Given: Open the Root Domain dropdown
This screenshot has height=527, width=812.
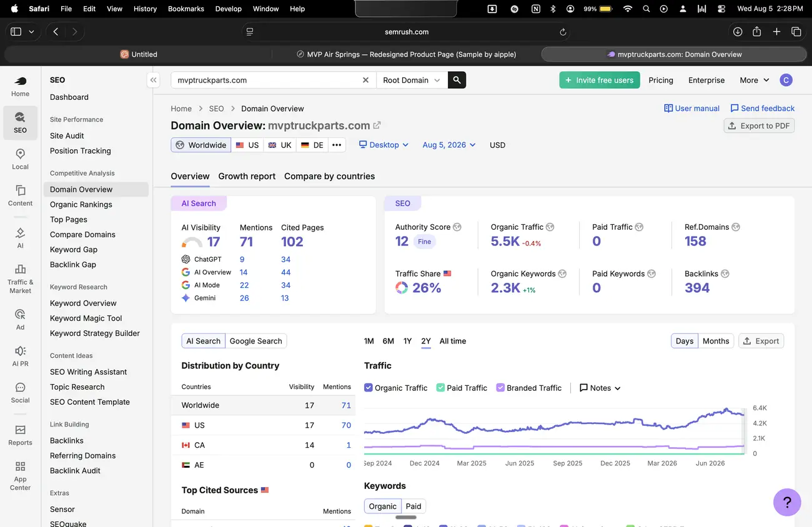Looking at the screenshot, I should [412, 80].
